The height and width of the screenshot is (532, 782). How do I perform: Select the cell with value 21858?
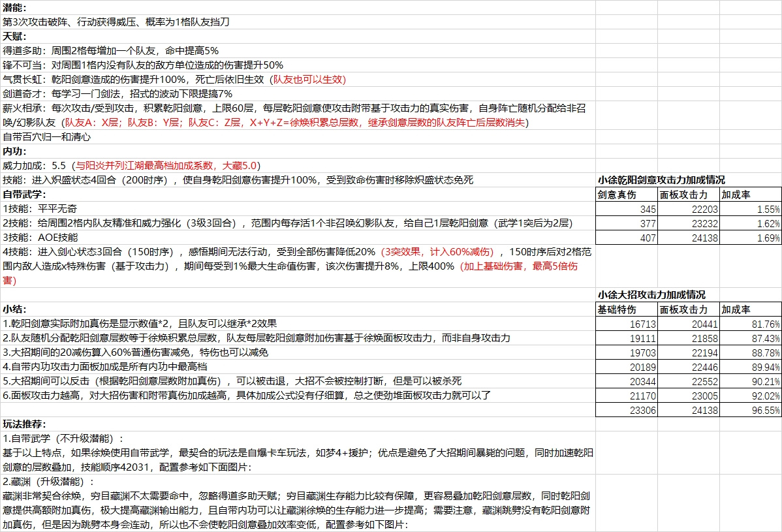pyautogui.click(x=689, y=338)
